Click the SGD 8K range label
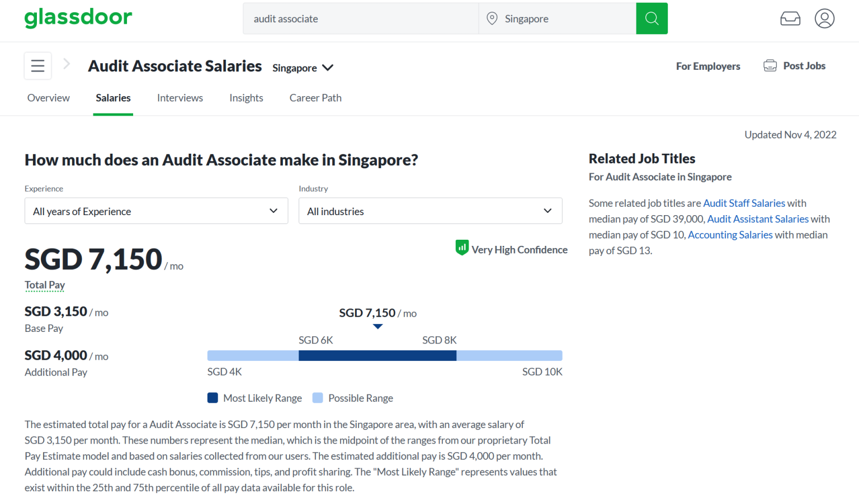859x504 pixels. click(440, 340)
